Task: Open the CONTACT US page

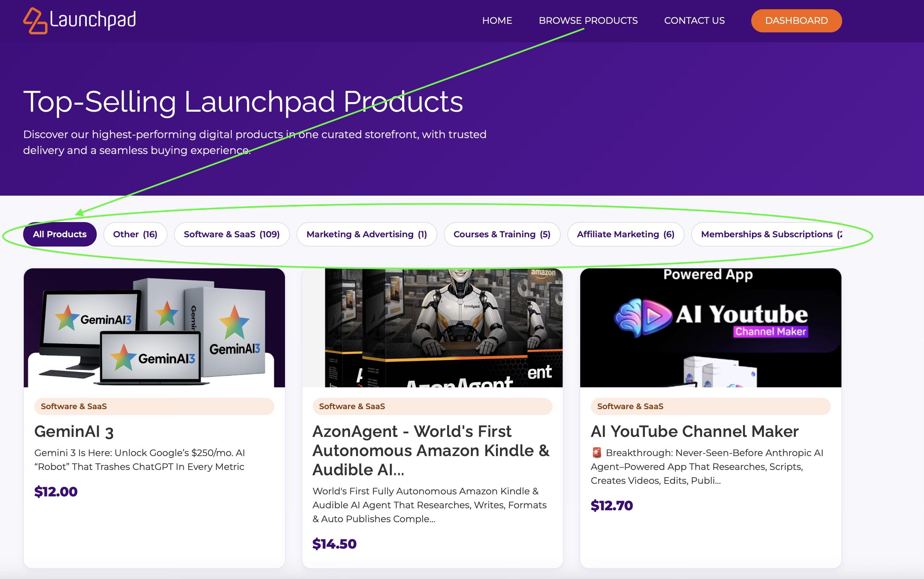Action: point(694,21)
